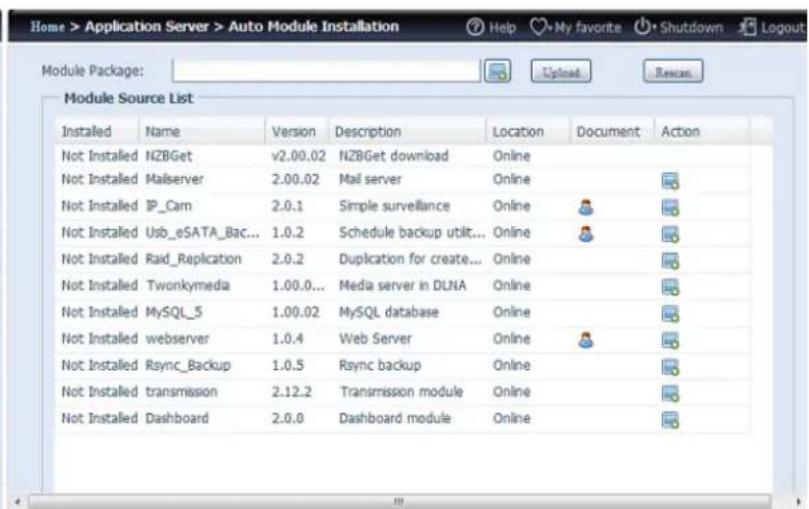809x509 pixels.
Task: Click the left arrow of horizontal scrollbar
Action: [x=18, y=501]
